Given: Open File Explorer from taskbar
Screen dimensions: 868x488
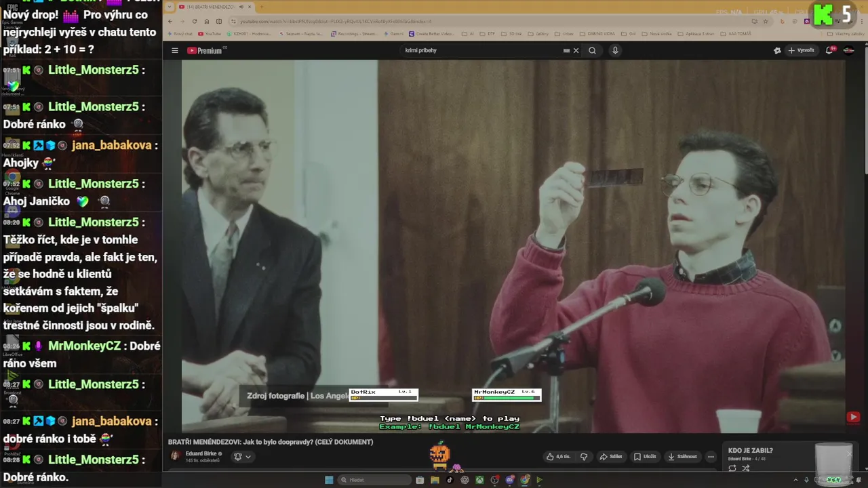Looking at the screenshot, I should (x=435, y=480).
